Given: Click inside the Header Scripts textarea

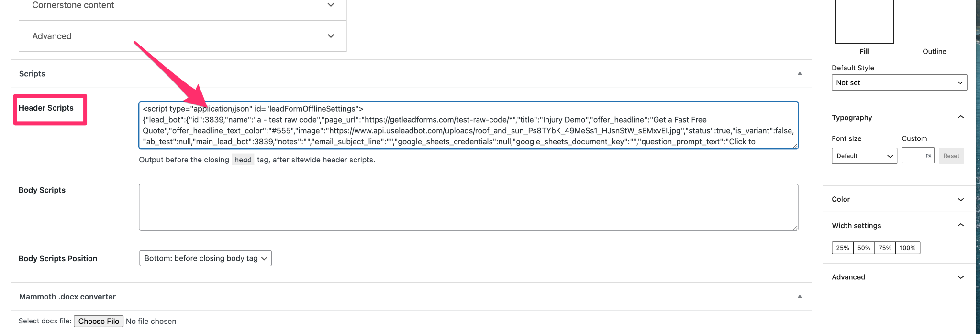Looking at the screenshot, I should point(468,125).
